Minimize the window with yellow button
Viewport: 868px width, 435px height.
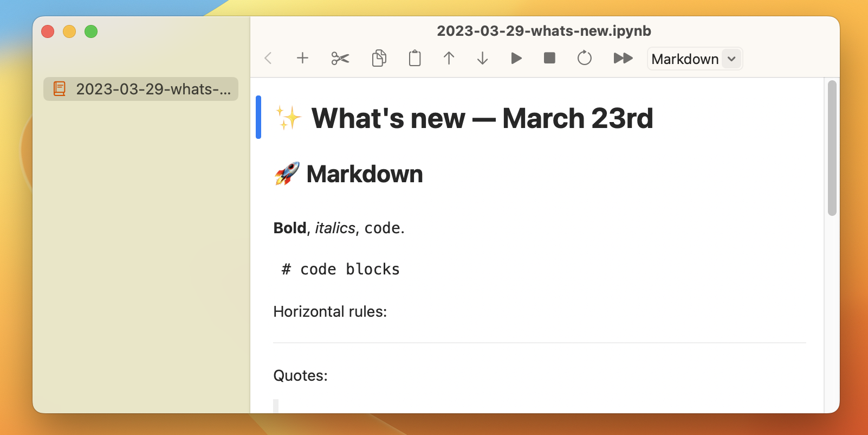(x=69, y=31)
